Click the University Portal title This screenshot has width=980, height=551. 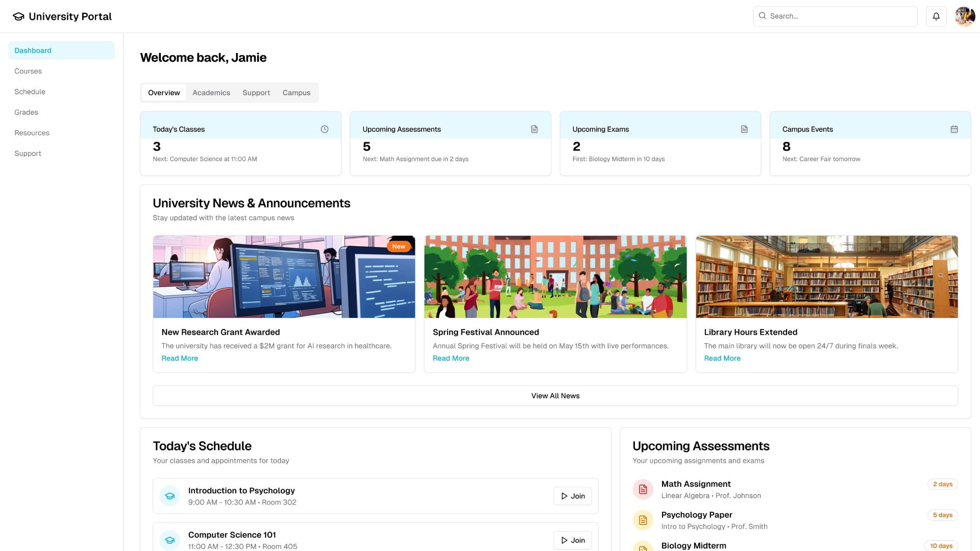click(70, 16)
